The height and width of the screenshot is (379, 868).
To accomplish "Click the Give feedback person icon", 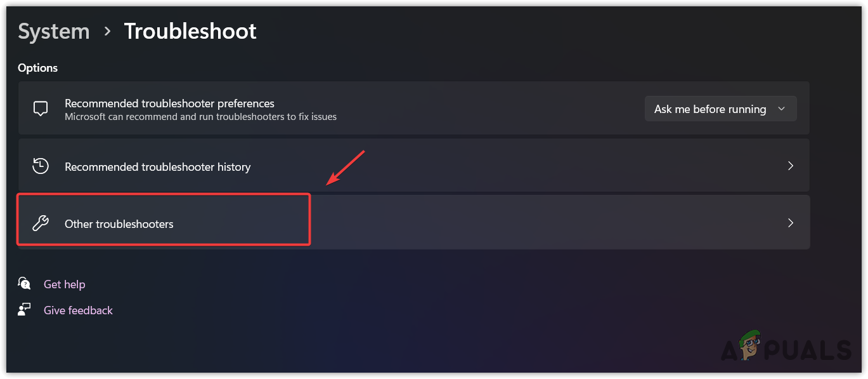I will point(23,310).
